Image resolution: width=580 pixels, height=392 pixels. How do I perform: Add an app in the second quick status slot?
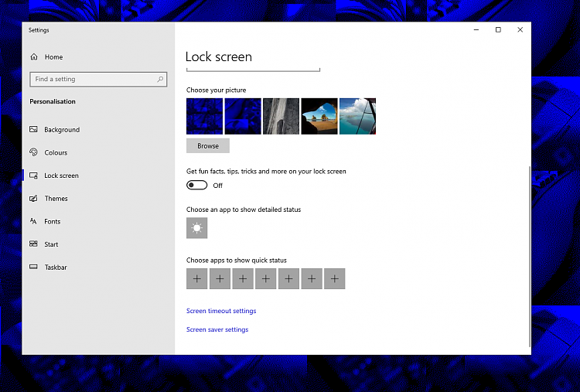click(x=220, y=279)
